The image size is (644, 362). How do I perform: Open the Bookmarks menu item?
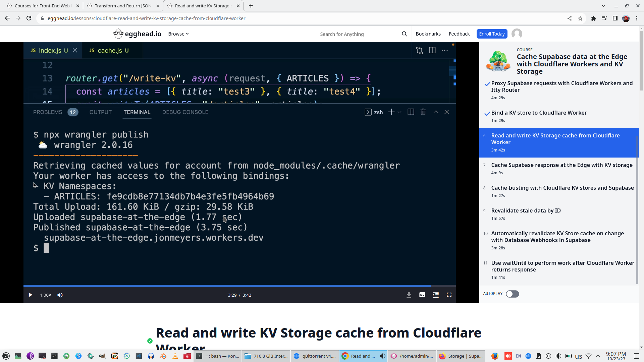pyautogui.click(x=428, y=34)
